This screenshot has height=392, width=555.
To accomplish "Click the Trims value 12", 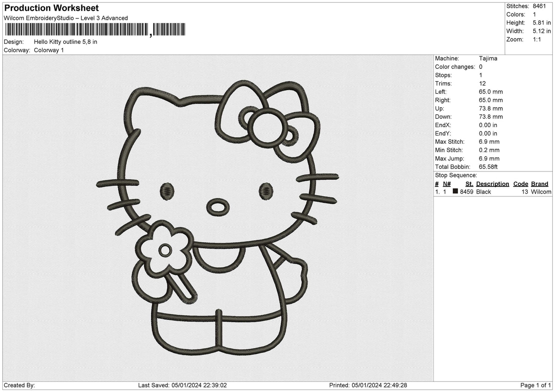I will (x=483, y=83).
